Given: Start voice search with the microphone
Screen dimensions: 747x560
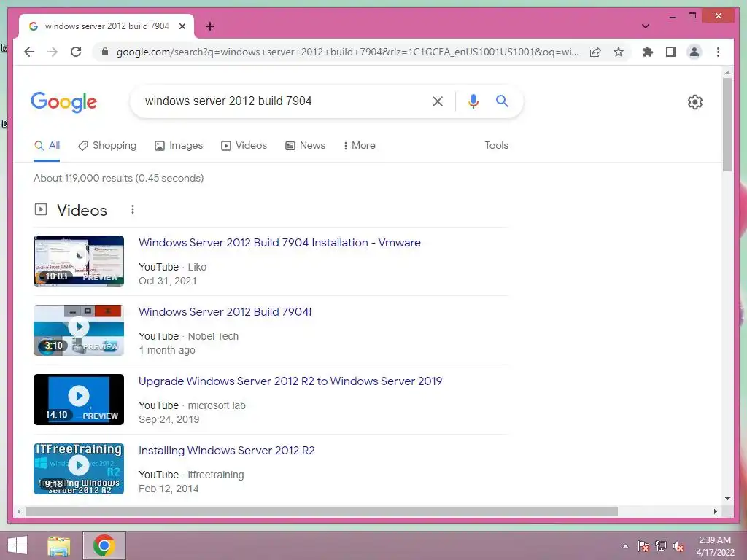Looking at the screenshot, I should tap(473, 101).
